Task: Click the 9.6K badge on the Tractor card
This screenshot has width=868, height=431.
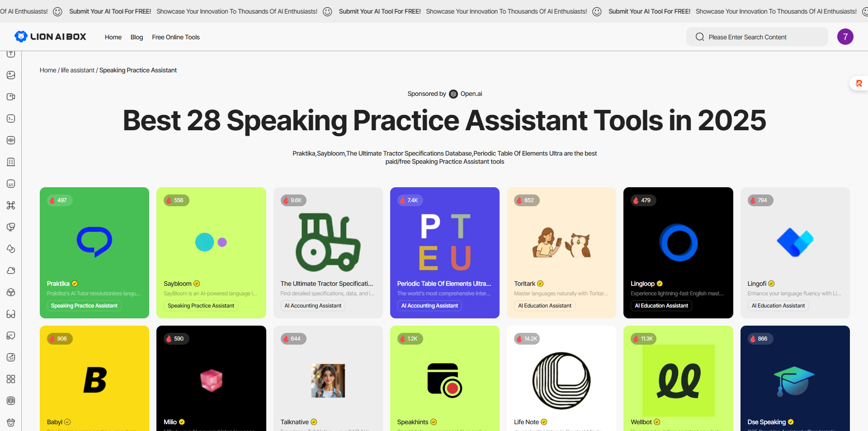Action: click(293, 200)
